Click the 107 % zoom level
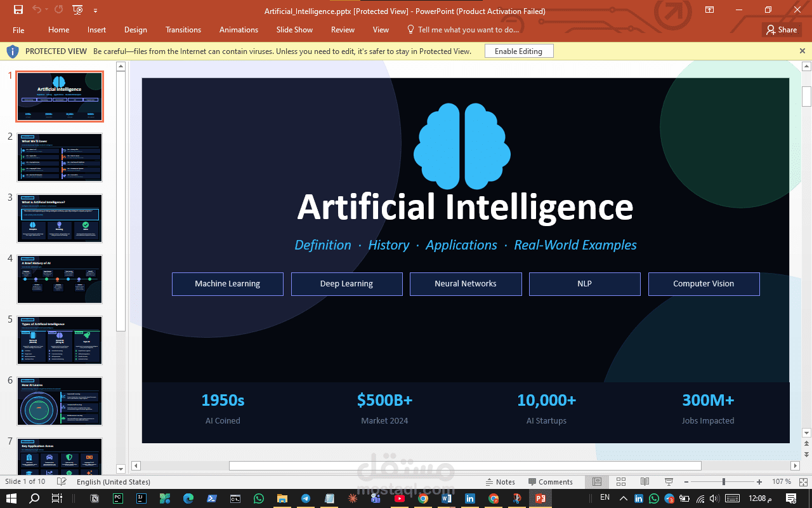The image size is (812, 508). pos(782,482)
